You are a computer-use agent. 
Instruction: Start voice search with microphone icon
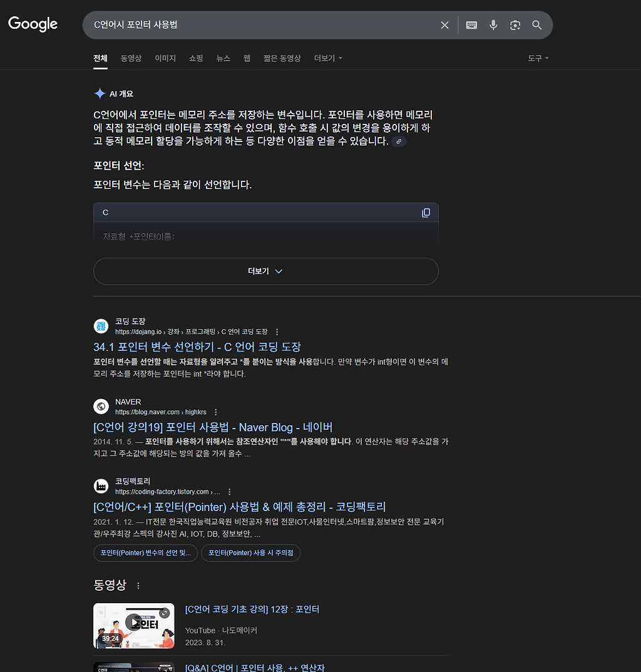(493, 25)
